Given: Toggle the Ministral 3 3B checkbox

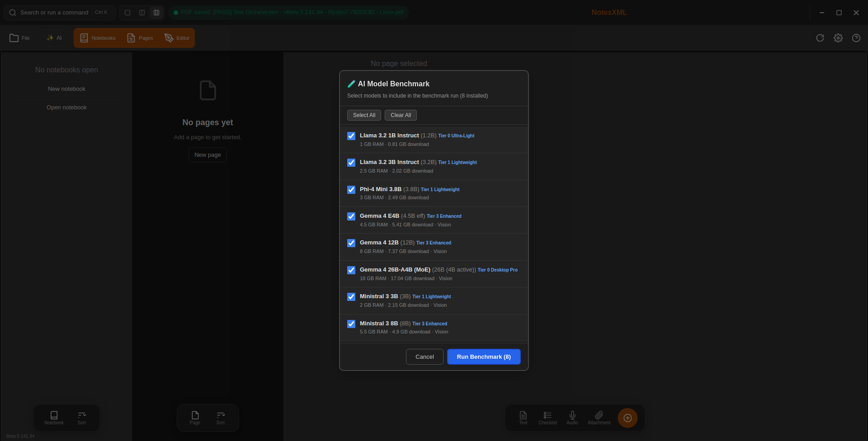Looking at the screenshot, I should point(351,297).
